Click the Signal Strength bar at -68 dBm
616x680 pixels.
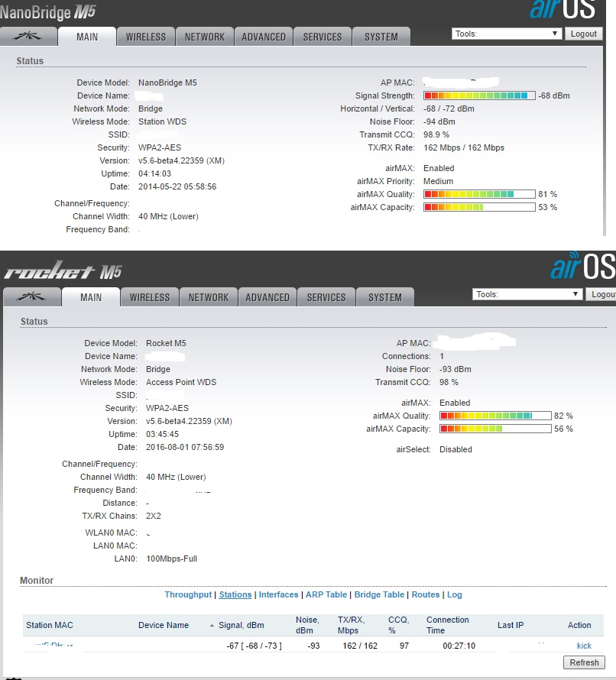[x=479, y=96]
